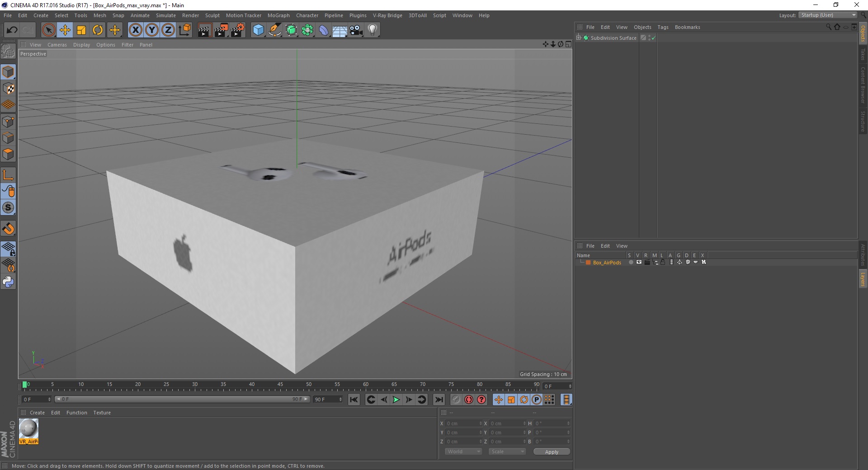Open the Simulate menu
Viewport: 868px width, 470px height.
pyautogui.click(x=166, y=15)
